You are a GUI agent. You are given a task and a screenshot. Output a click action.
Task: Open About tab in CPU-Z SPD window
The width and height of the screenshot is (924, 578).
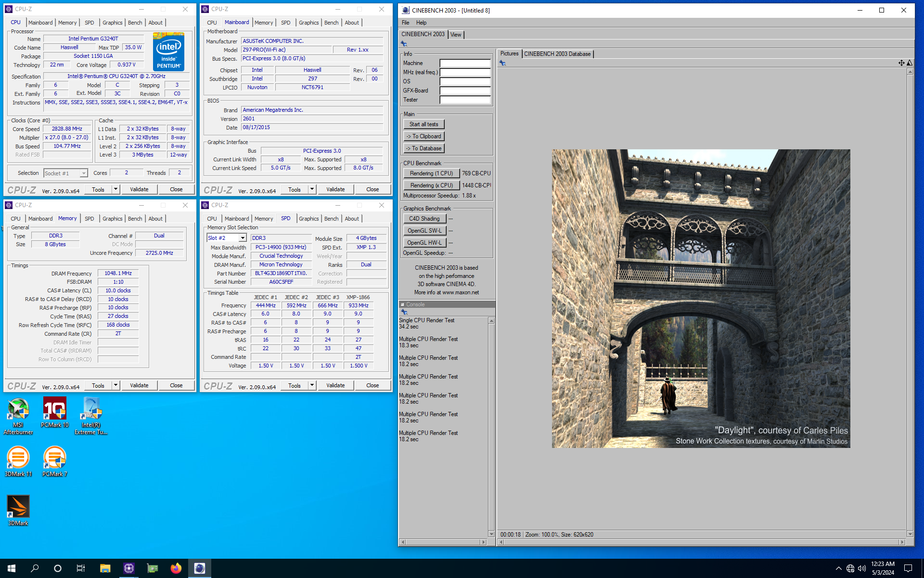(x=352, y=219)
